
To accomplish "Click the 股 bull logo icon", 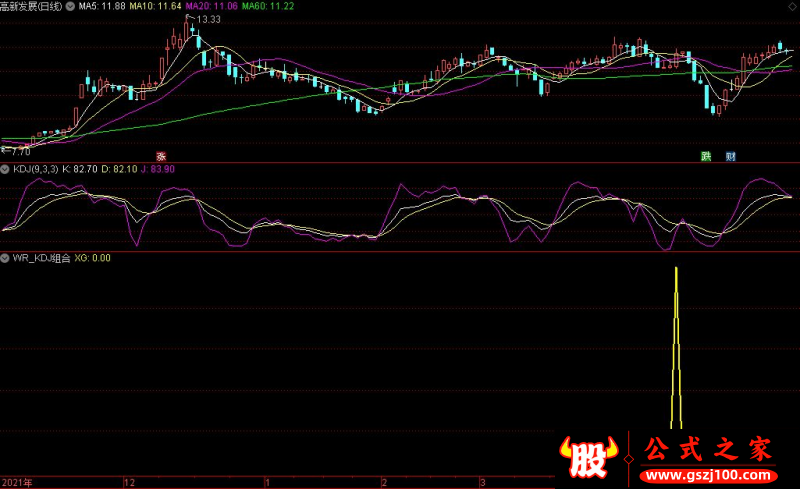I will point(589,457).
